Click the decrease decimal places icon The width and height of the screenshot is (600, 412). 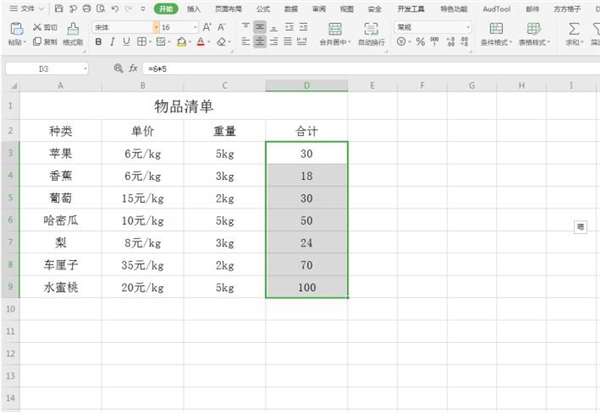click(464, 42)
